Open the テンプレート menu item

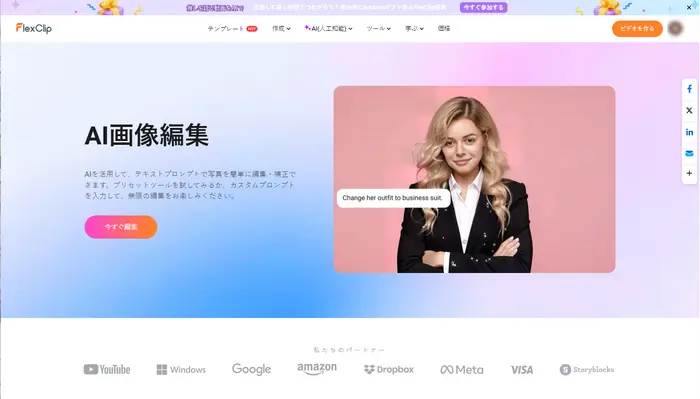pyautogui.click(x=232, y=29)
